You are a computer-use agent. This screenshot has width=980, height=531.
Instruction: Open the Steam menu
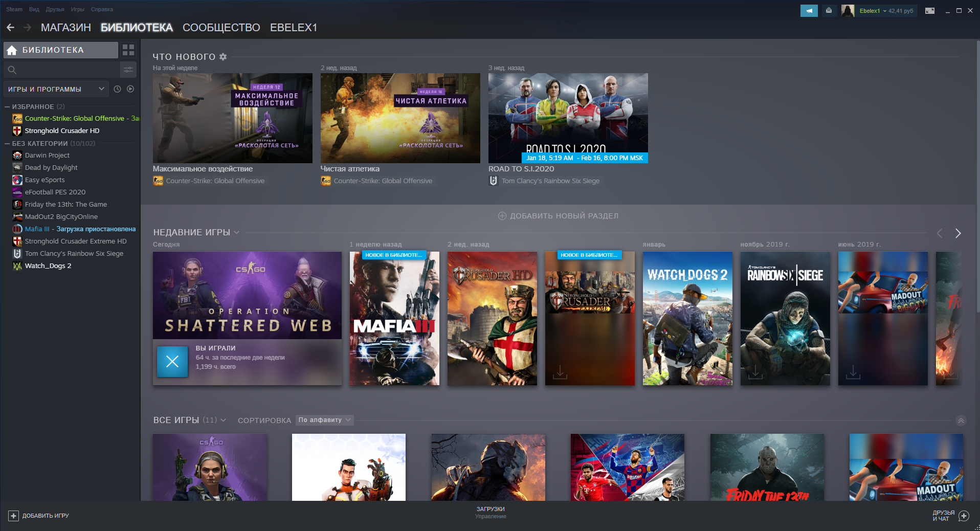pos(14,9)
